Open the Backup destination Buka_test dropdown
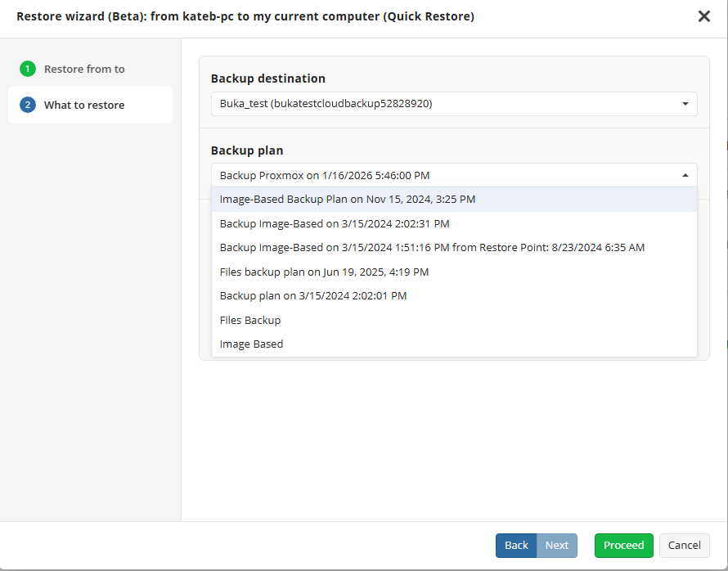The image size is (728, 571). tap(442, 104)
